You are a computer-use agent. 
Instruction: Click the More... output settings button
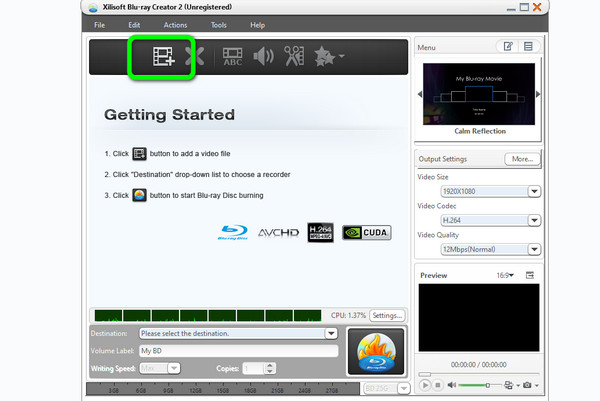click(x=522, y=159)
